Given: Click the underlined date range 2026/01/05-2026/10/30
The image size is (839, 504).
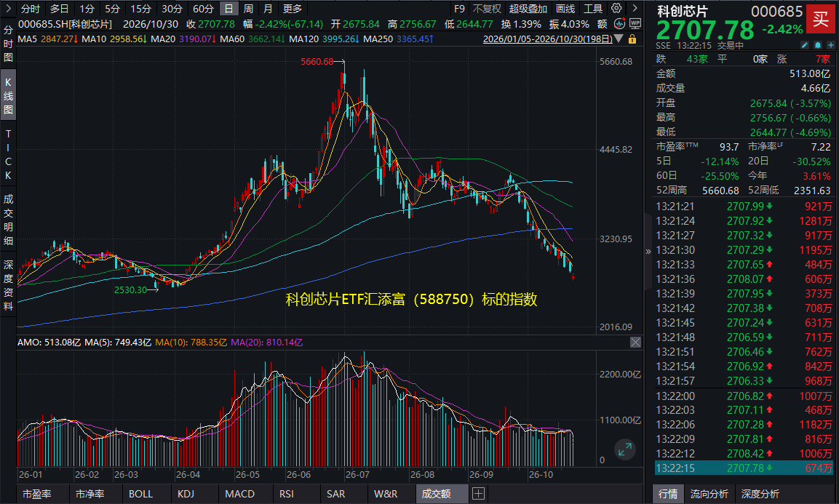Looking at the screenshot, I should (x=547, y=39).
